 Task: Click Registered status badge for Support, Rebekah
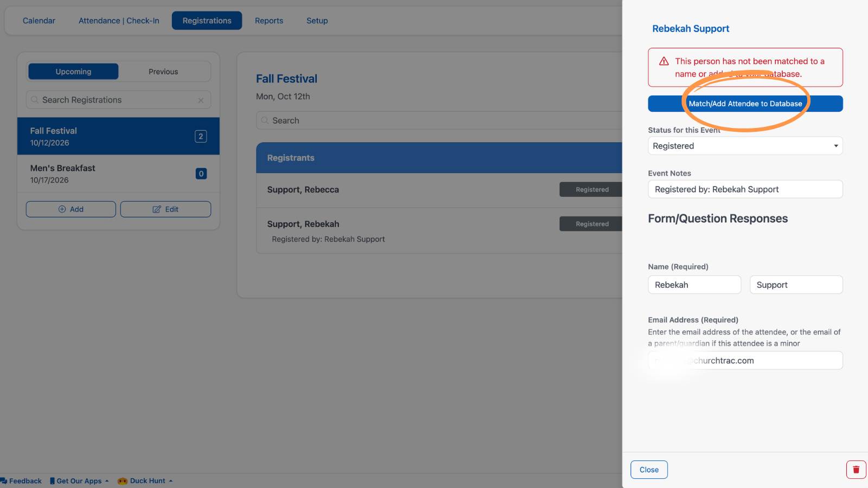pos(591,224)
